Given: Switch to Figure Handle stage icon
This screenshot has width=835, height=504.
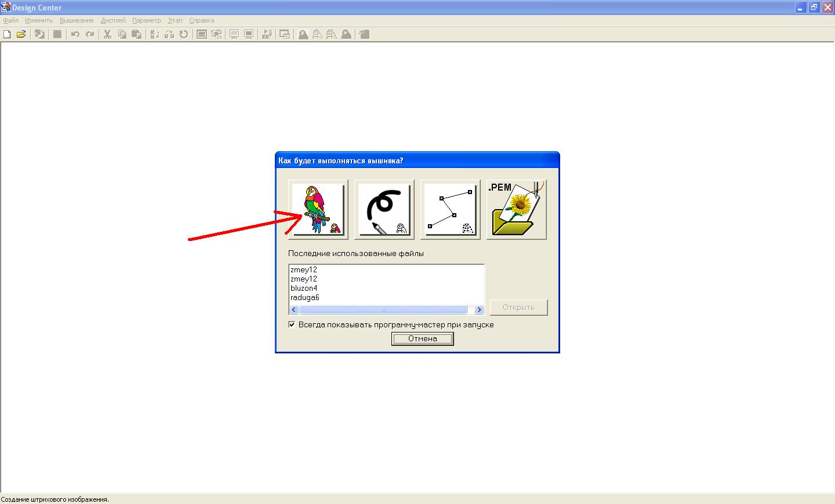Looking at the screenshot, I should pyautogui.click(x=332, y=34).
